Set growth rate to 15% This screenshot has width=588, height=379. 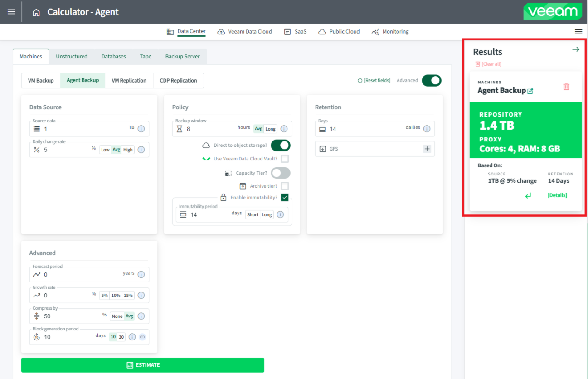click(128, 295)
